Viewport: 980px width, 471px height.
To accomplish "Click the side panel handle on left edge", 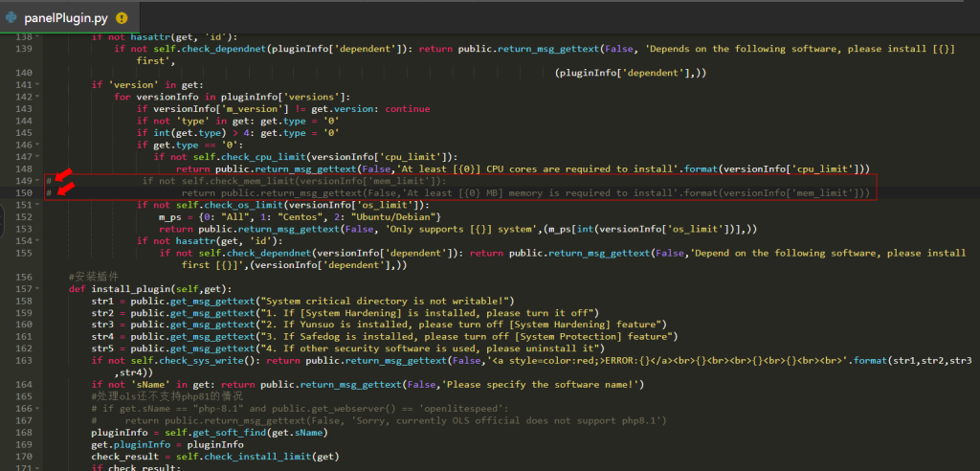I will pos(4,222).
